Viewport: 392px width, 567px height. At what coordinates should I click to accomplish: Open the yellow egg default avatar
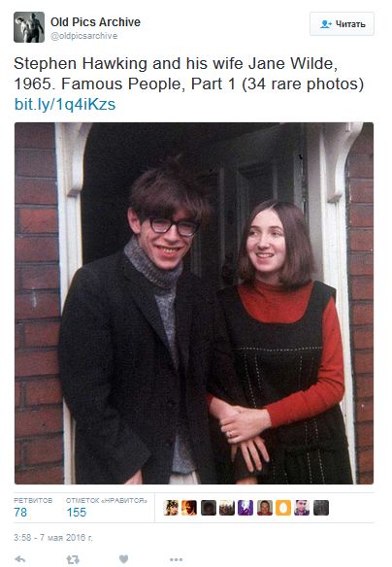(x=283, y=508)
